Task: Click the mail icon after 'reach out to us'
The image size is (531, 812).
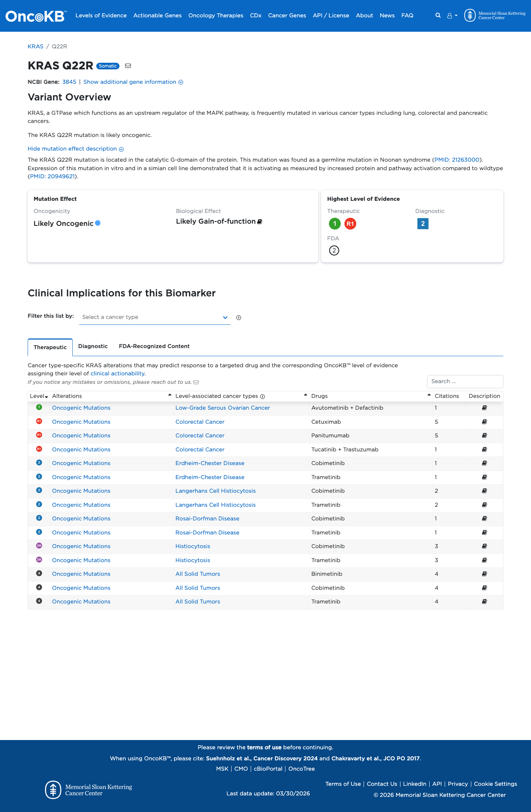Action: pos(196,382)
